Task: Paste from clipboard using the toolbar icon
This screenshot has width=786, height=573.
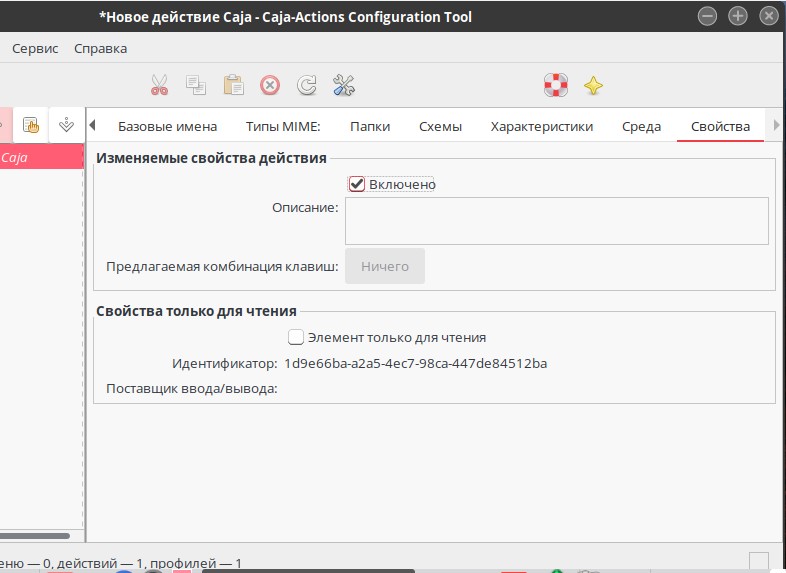Action: coord(233,85)
